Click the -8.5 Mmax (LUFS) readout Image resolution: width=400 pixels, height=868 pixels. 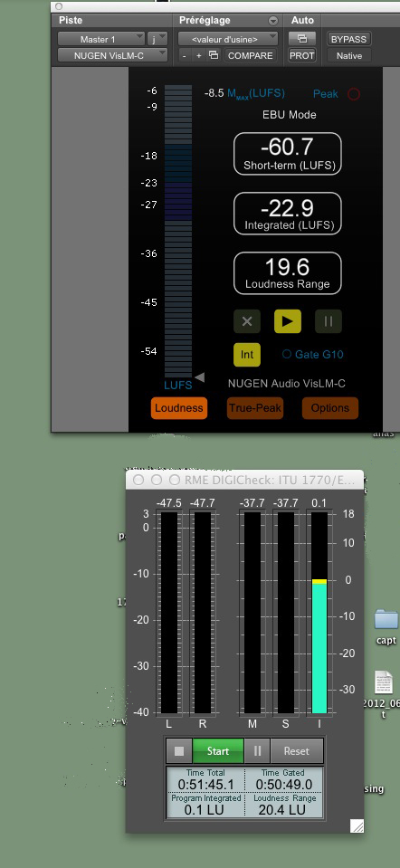pos(244,93)
